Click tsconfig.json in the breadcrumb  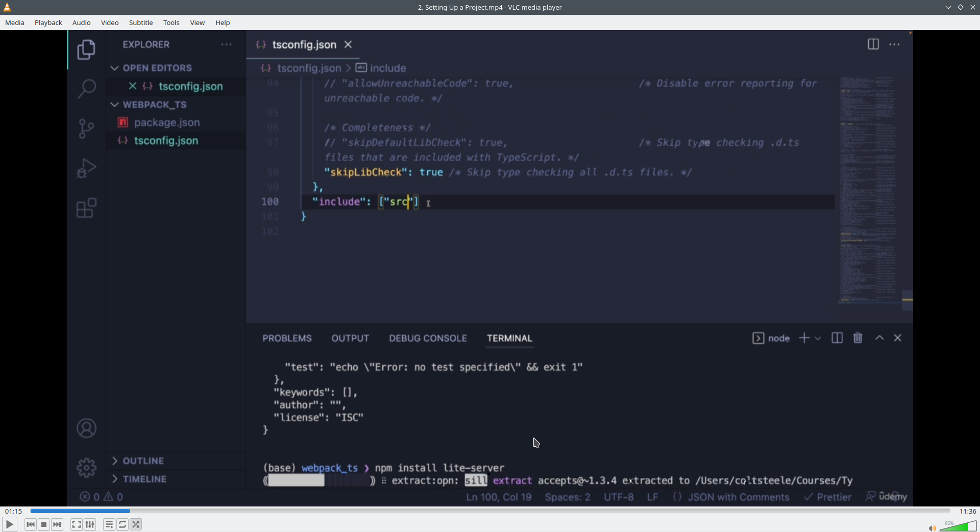pos(309,68)
